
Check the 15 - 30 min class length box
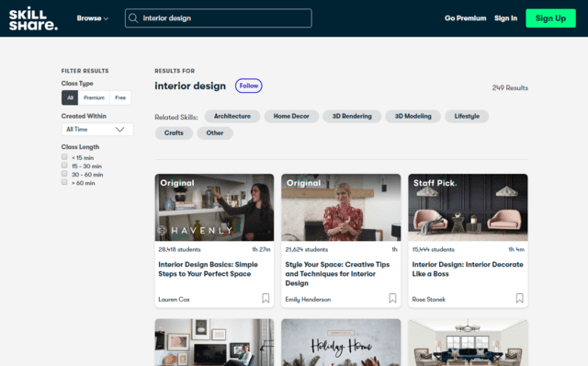click(x=64, y=166)
